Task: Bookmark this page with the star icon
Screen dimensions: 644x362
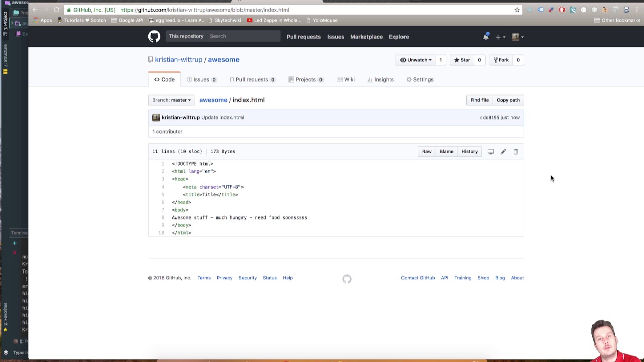Action: click(x=517, y=10)
